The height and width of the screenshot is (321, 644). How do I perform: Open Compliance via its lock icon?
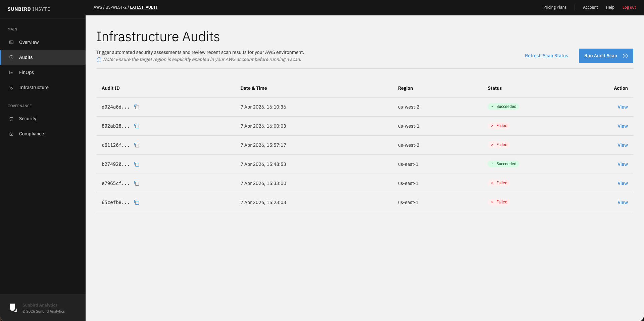(x=11, y=133)
